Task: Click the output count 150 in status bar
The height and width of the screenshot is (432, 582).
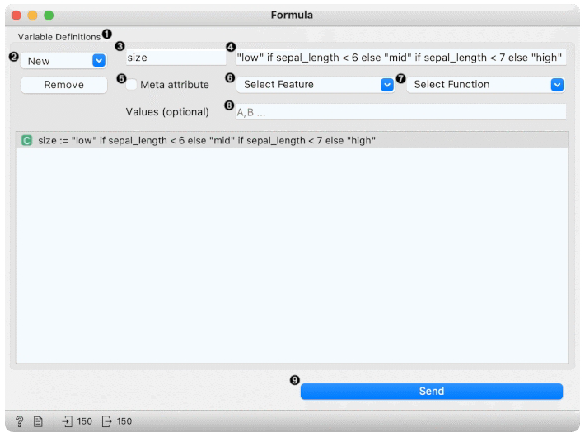Action: [124, 421]
